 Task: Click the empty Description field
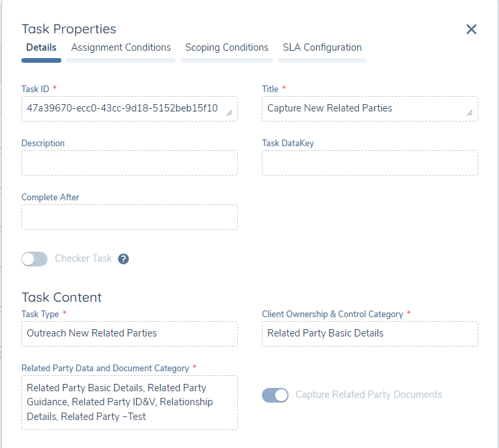(x=129, y=163)
